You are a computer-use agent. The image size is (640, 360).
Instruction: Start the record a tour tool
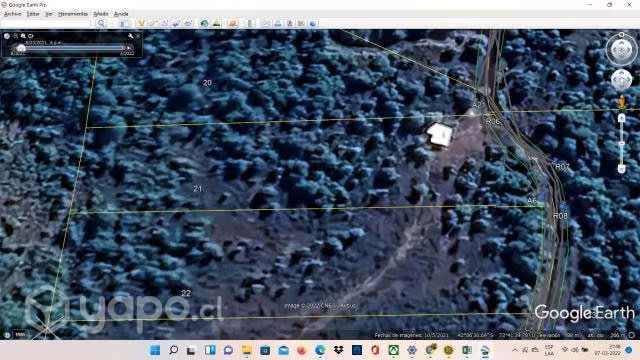pyautogui.click(x=188, y=24)
